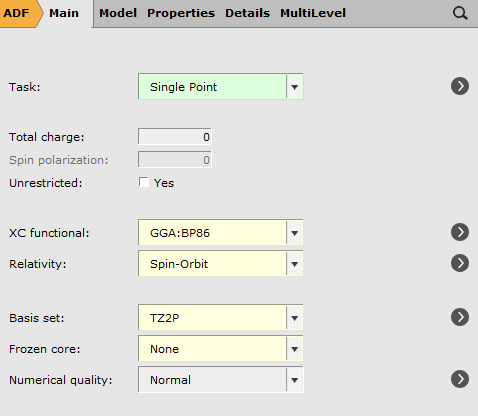Click the Total charge input field
The height and width of the screenshot is (416, 478).
(175, 137)
